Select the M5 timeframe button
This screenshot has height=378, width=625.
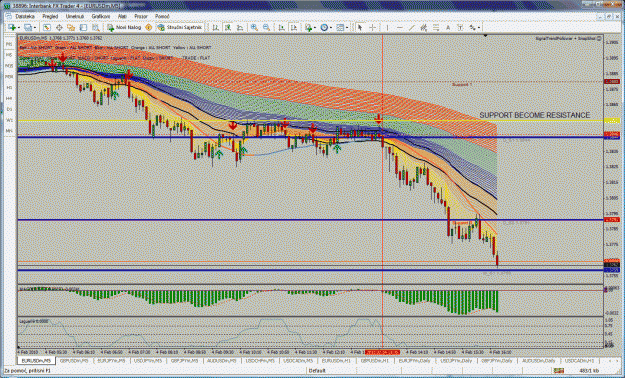(x=9, y=55)
